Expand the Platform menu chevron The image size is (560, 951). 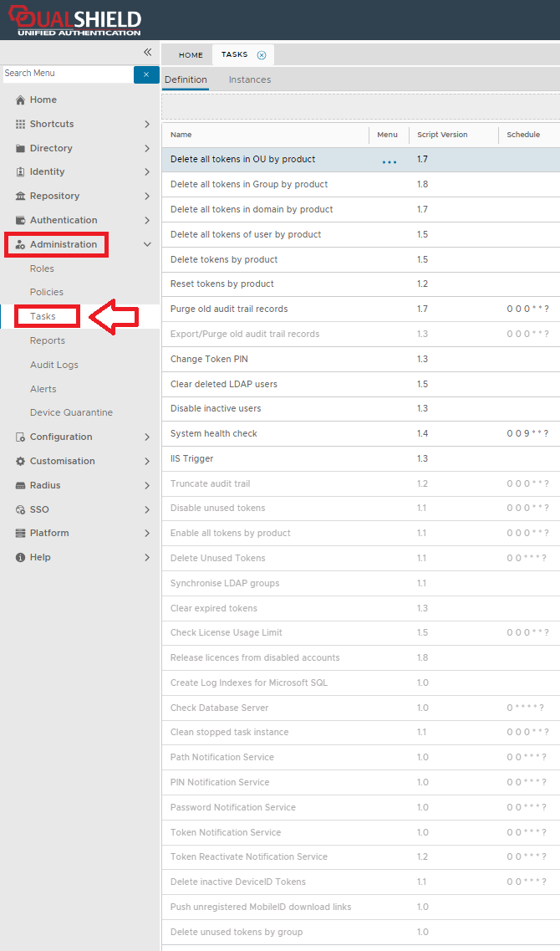pyautogui.click(x=146, y=533)
